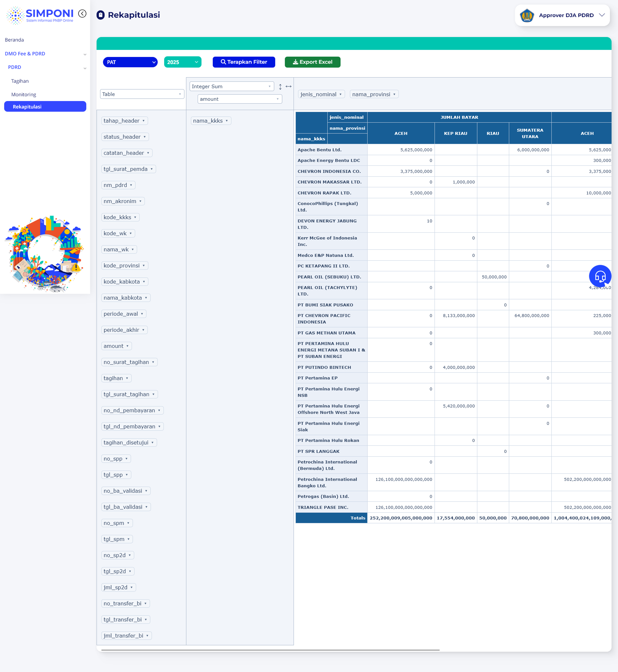618x672 pixels.
Task: Open the PAT type dropdown
Action: [x=130, y=62]
